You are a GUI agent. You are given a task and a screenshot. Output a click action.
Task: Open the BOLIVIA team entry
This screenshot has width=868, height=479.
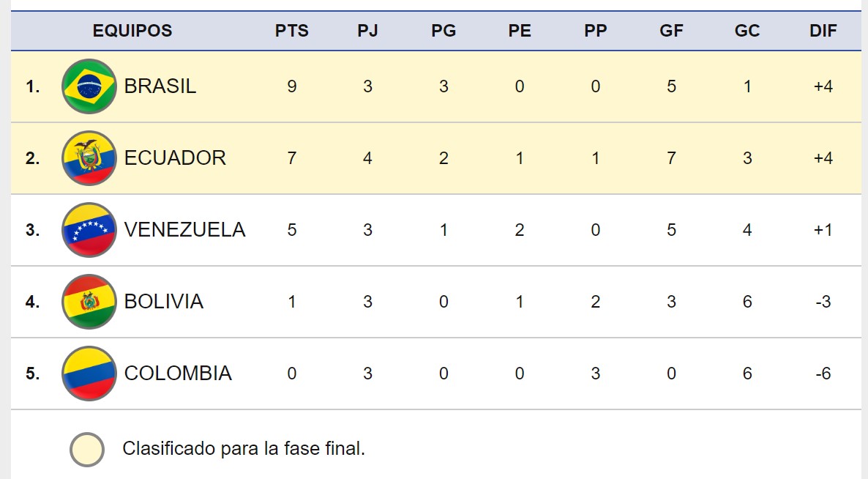[164, 302]
